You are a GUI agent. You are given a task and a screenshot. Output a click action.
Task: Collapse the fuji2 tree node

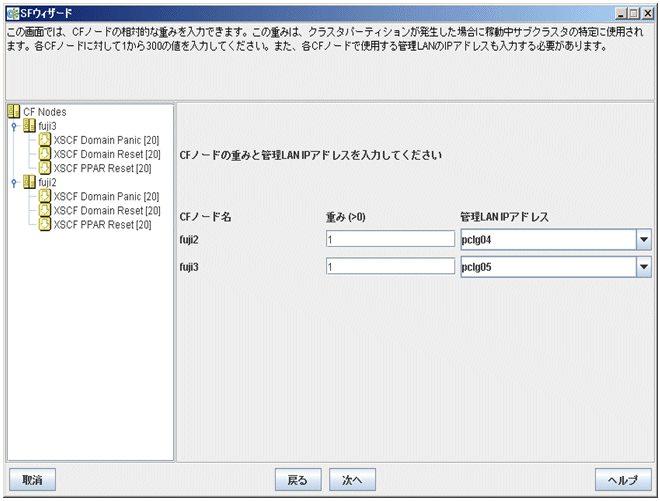pyautogui.click(x=14, y=182)
